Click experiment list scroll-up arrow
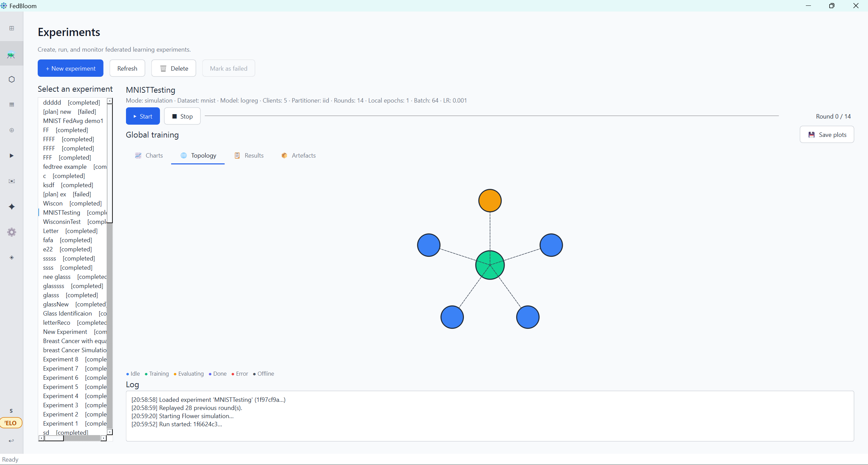The height and width of the screenshot is (465, 868). pos(110,101)
